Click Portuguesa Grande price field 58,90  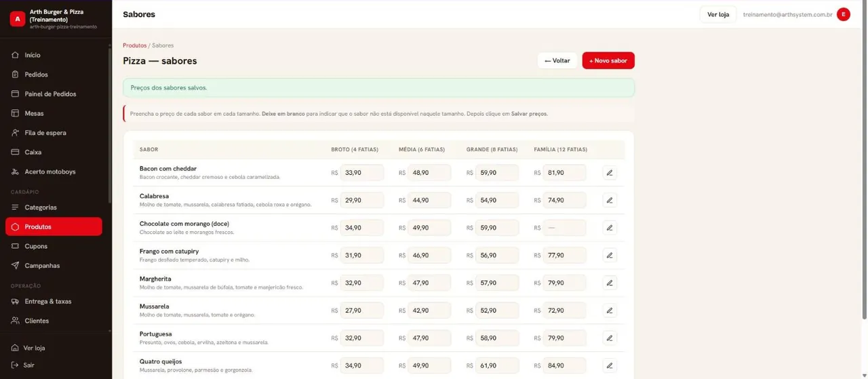(497, 338)
